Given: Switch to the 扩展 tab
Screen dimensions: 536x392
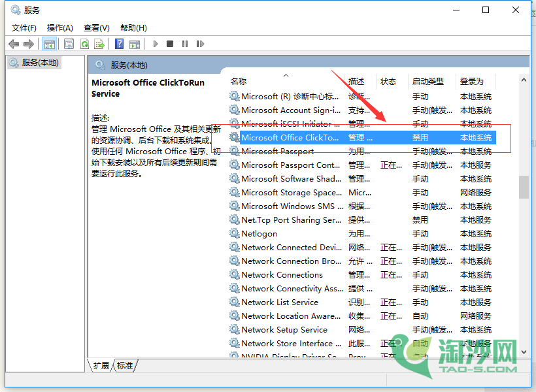Looking at the screenshot, I should 101,365.
